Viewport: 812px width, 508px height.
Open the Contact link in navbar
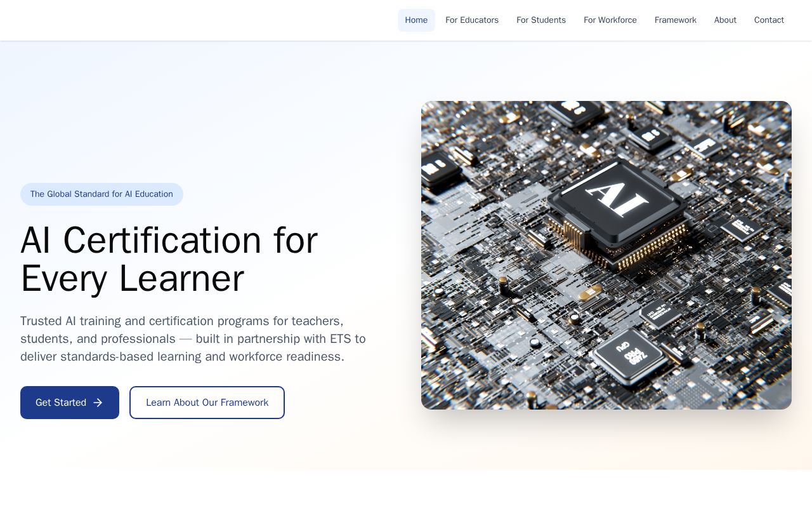tap(769, 20)
